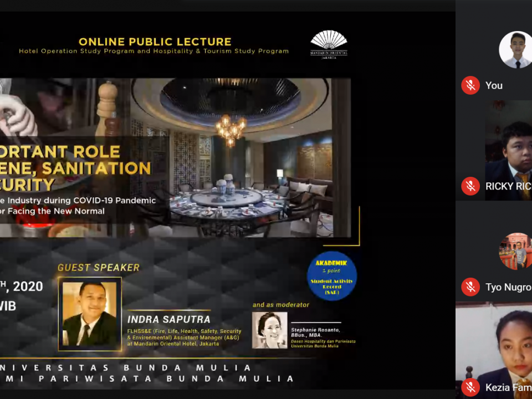The height and width of the screenshot is (399, 532).
Task: Click the "2020" date text
Action: coord(28,287)
